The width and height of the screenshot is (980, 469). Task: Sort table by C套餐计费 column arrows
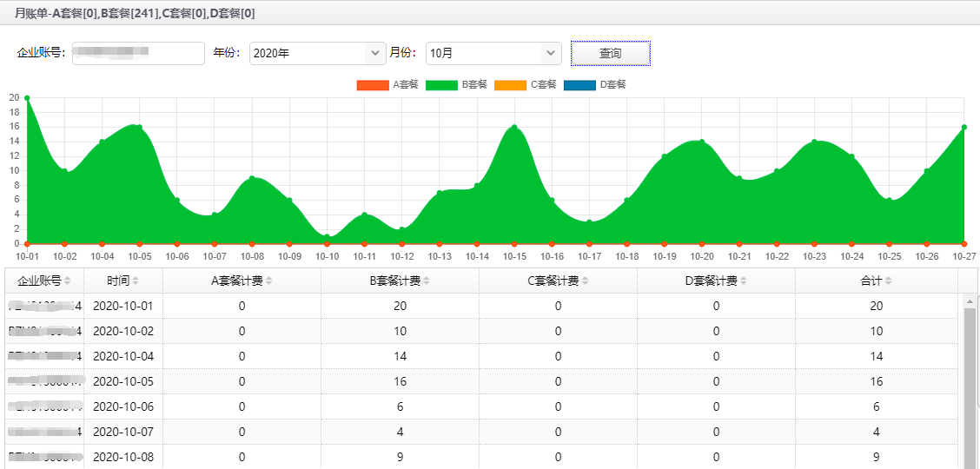(x=585, y=281)
